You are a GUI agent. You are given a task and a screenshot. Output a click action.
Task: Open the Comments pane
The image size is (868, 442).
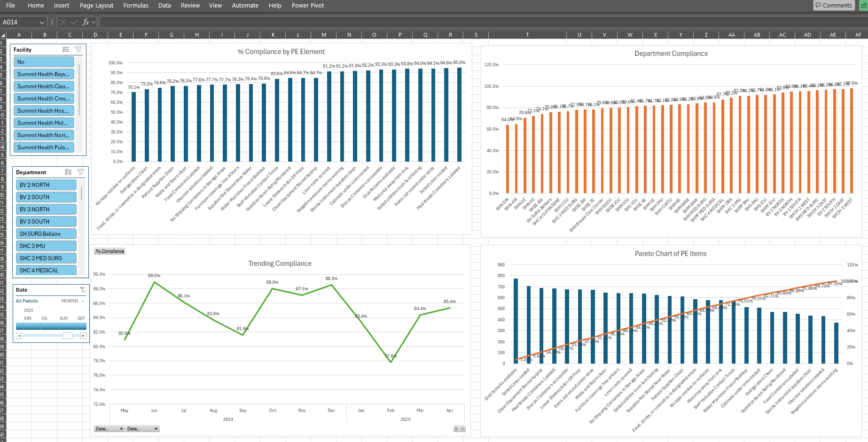pos(834,5)
